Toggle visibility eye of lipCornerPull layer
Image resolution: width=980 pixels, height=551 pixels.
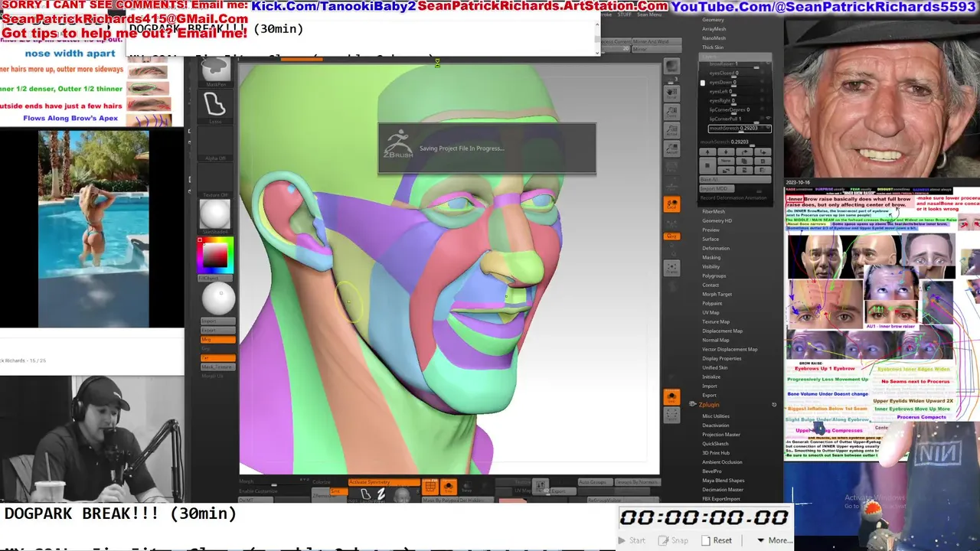(x=769, y=119)
